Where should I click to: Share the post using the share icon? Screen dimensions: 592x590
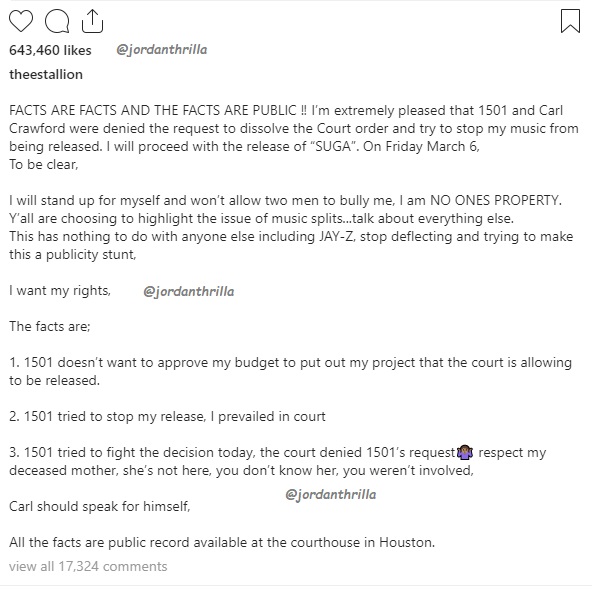[x=92, y=21]
